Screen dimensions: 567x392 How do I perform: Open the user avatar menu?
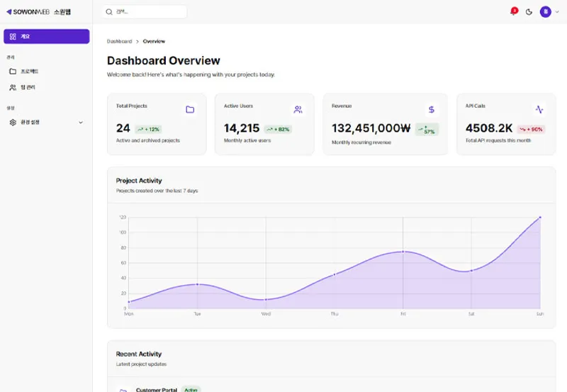tap(545, 12)
